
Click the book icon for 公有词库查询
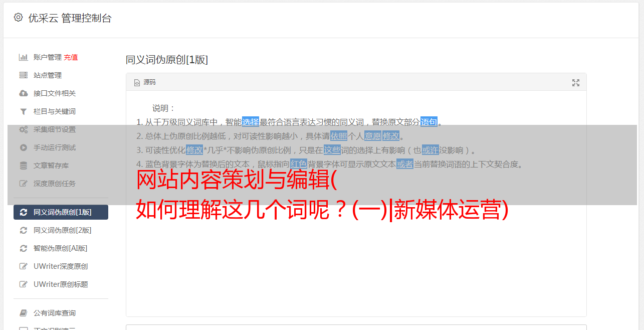[x=23, y=313]
